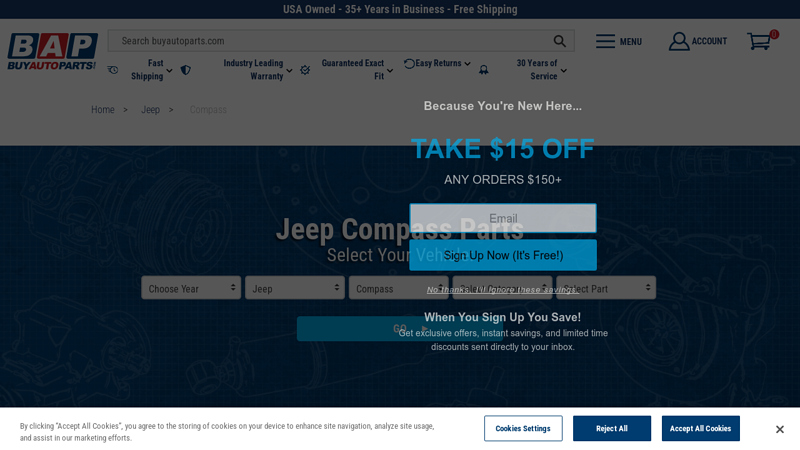
Task: Open the shopping cart icon
Action: pyautogui.click(x=759, y=41)
